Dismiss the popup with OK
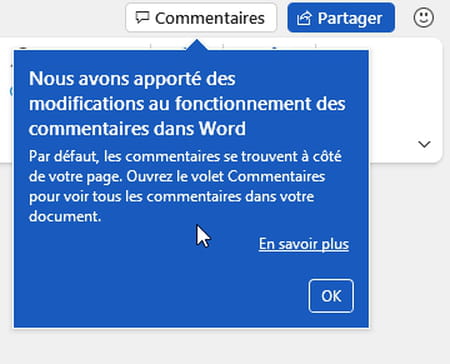450x364 pixels. tap(331, 296)
